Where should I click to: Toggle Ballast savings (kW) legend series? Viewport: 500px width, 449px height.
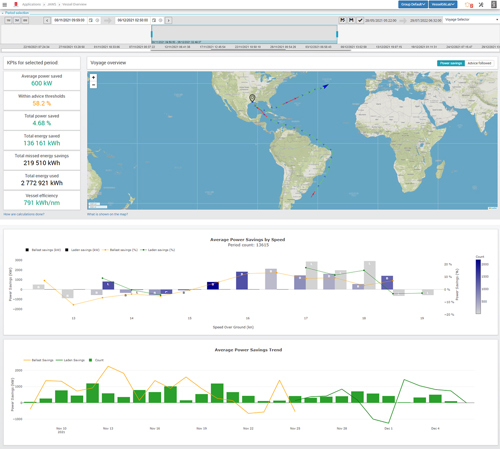pos(43,250)
